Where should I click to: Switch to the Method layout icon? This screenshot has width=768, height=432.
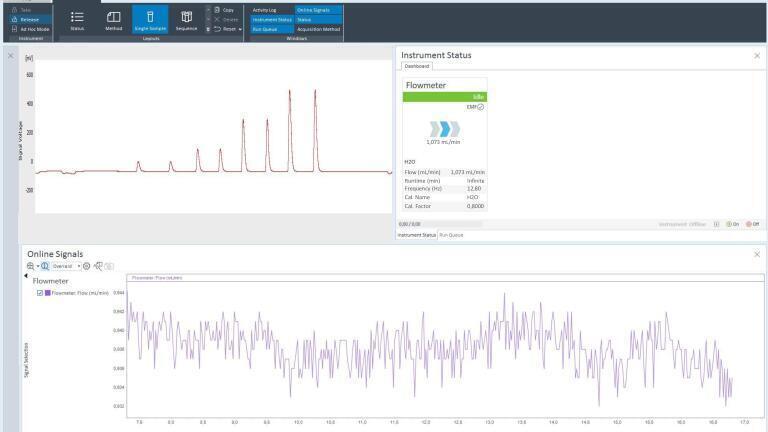tap(114, 21)
